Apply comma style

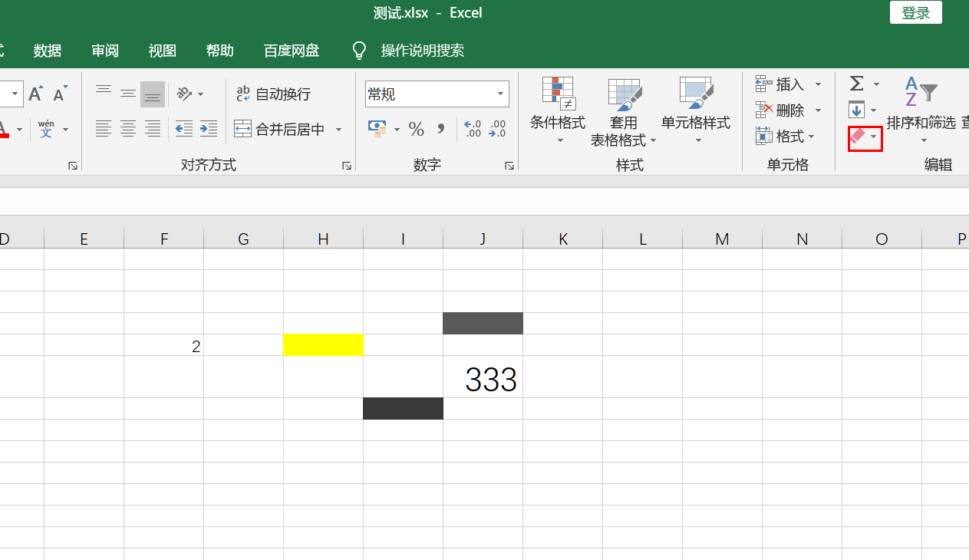click(x=441, y=129)
